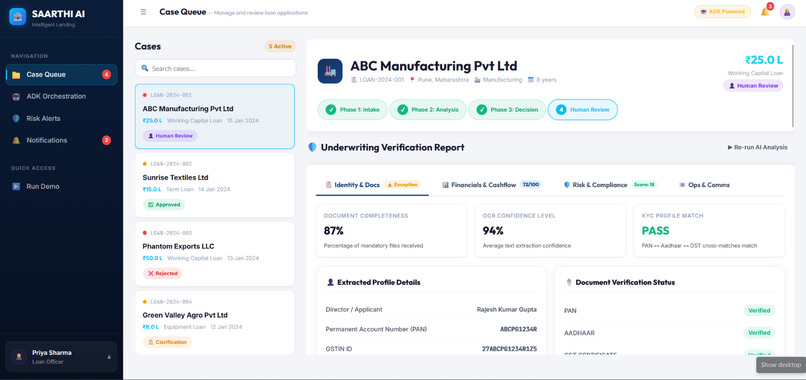Click the Case Queue folder icon
The image size is (806, 380).
point(16,75)
